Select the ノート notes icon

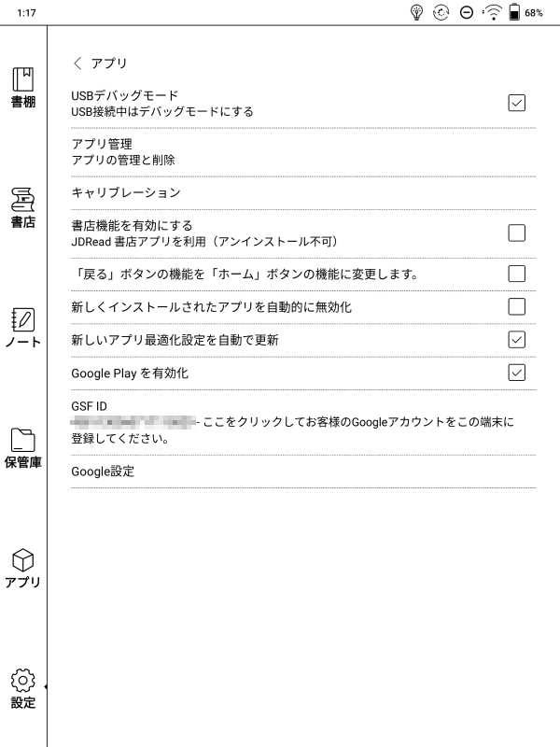(x=23, y=327)
